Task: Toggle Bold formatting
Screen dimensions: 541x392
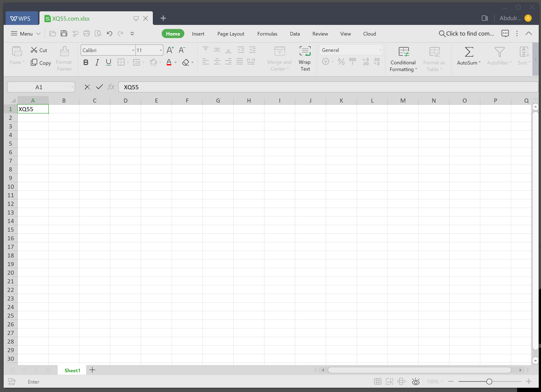Action: tap(86, 63)
